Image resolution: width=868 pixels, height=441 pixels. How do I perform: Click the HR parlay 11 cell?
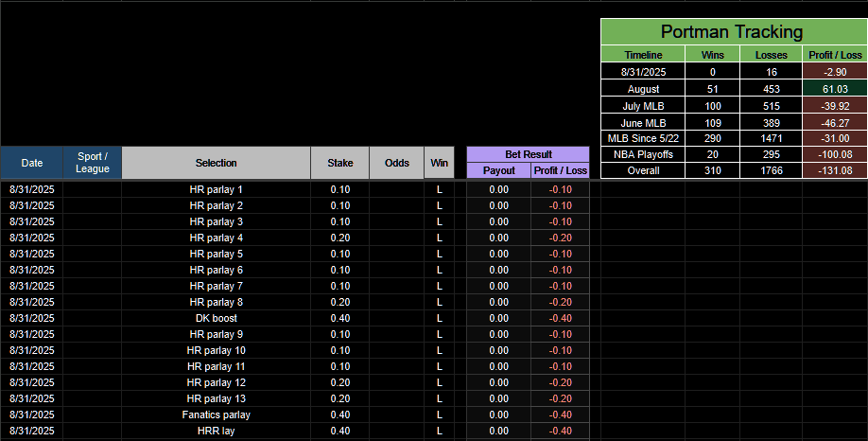point(216,366)
